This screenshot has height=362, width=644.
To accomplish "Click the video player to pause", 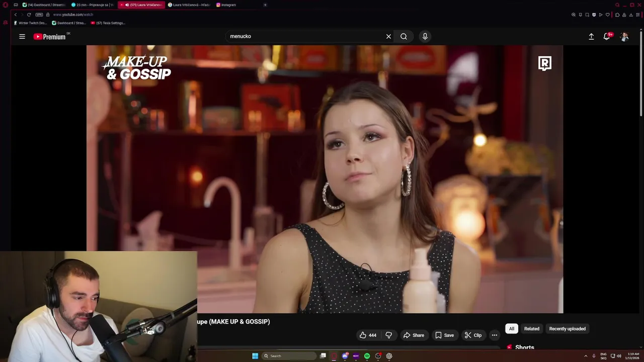I will pos(325,179).
